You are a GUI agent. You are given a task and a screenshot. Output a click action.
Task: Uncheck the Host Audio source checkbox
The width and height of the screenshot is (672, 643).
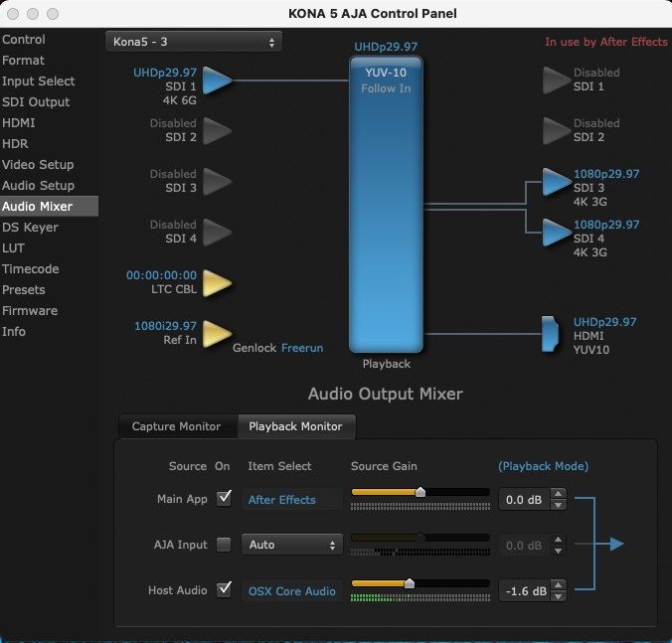(x=224, y=590)
